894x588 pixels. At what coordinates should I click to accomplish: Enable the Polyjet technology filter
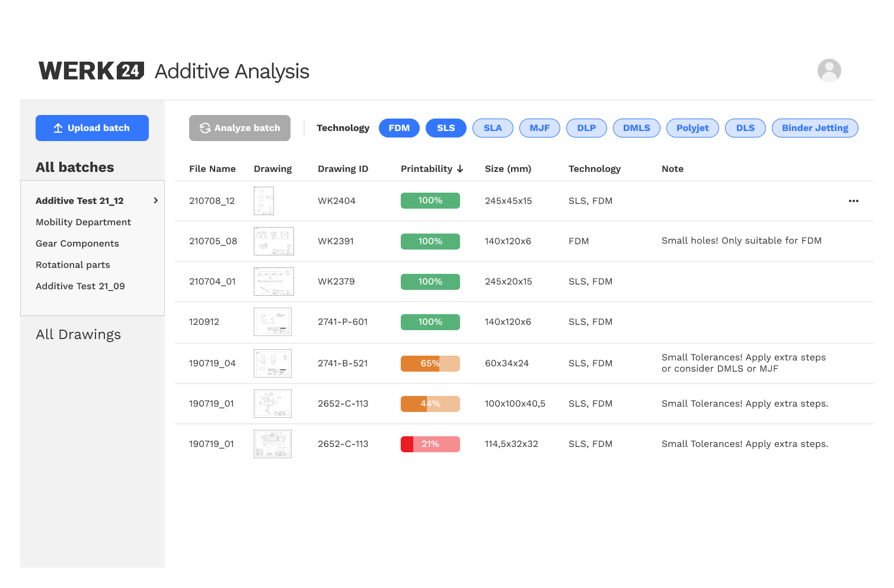[x=692, y=128]
